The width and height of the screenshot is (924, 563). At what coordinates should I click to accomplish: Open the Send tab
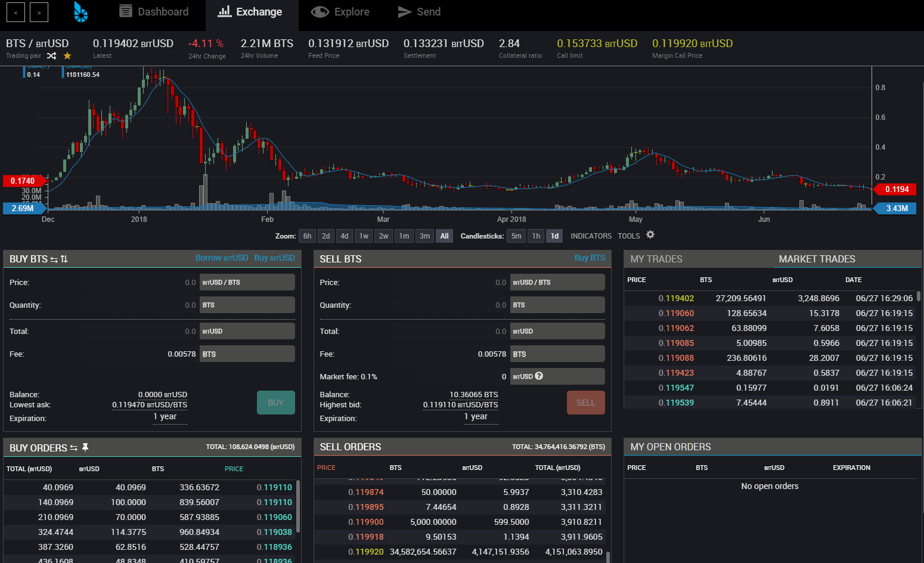[419, 12]
